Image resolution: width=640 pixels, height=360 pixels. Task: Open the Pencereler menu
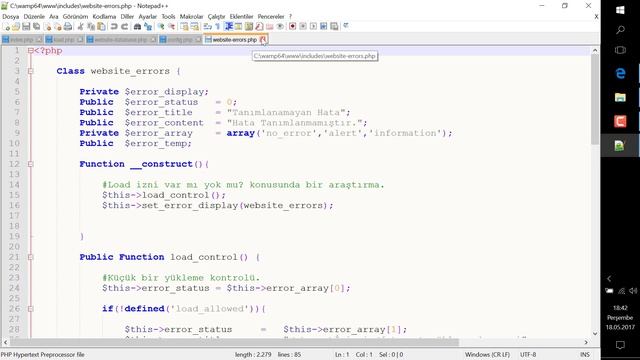271,16
